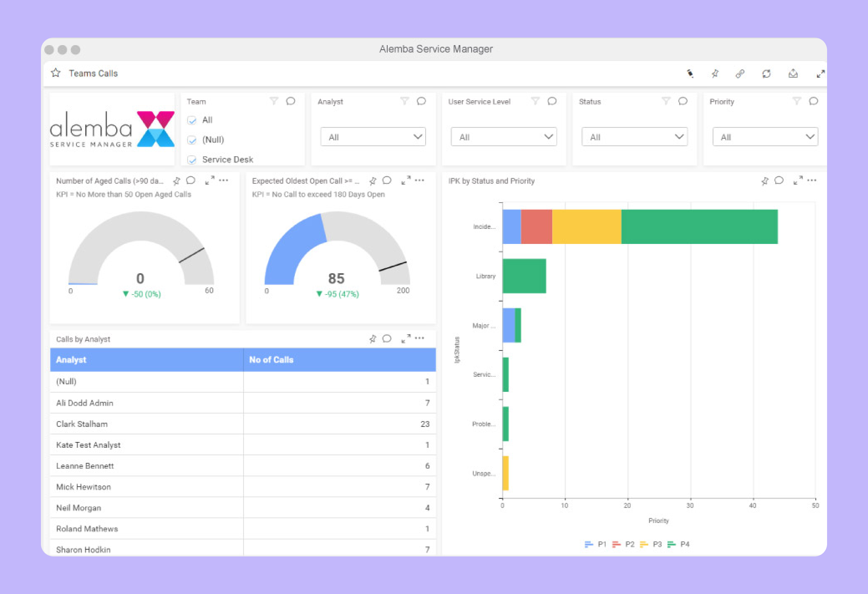868x594 pixels.
Task: Open comments on Priority panel
Action: point(814,101)
